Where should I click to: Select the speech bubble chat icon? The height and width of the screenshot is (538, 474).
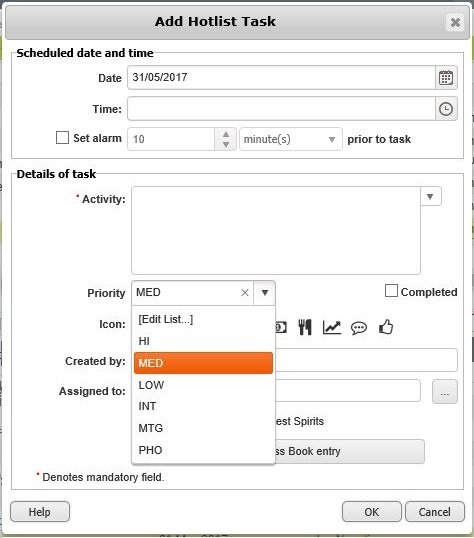(359, 328)
